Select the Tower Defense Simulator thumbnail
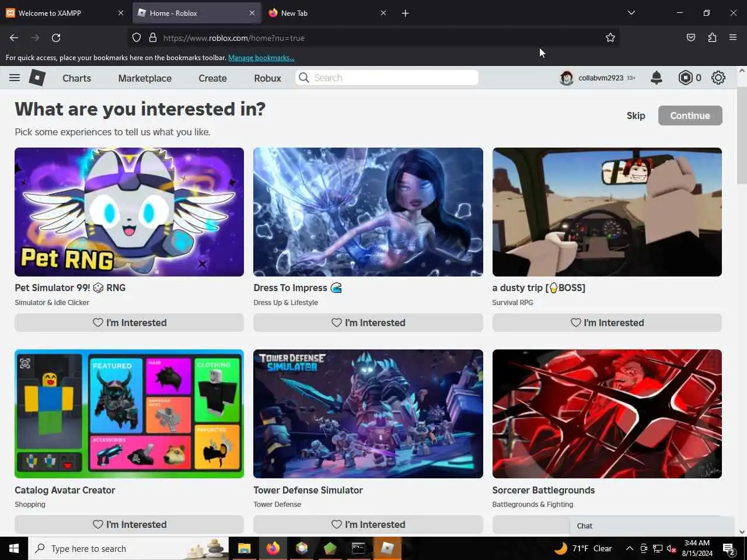747x560 pixels. point(368,414)
